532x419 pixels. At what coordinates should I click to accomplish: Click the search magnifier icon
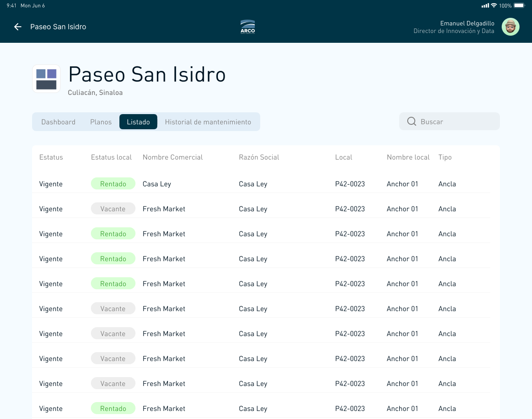pyautogui.click(x=412, y=122)
